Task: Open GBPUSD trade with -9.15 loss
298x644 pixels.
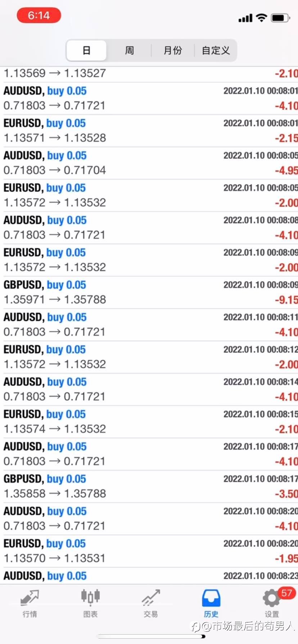Action: tap(149, 293)
